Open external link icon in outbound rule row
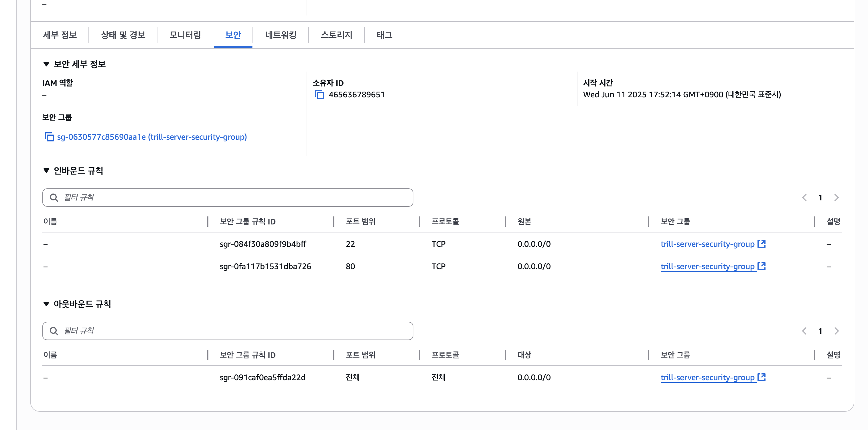868x430 pixels. click(761, 377)
